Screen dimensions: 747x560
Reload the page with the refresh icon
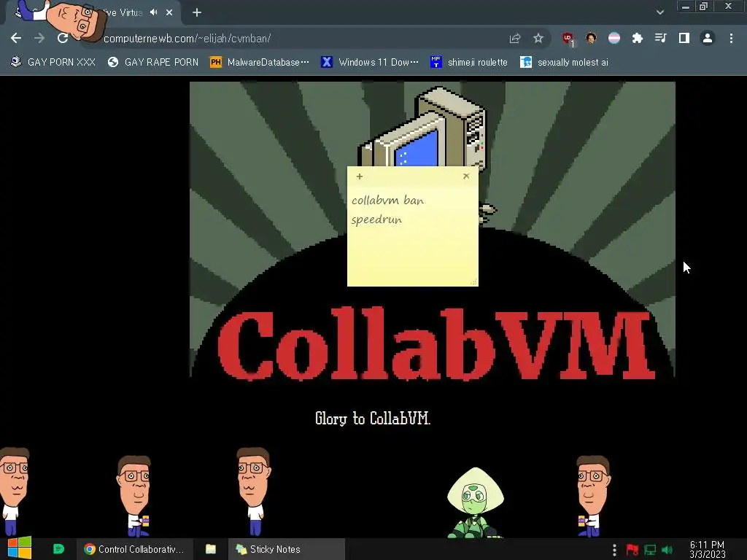63,38
